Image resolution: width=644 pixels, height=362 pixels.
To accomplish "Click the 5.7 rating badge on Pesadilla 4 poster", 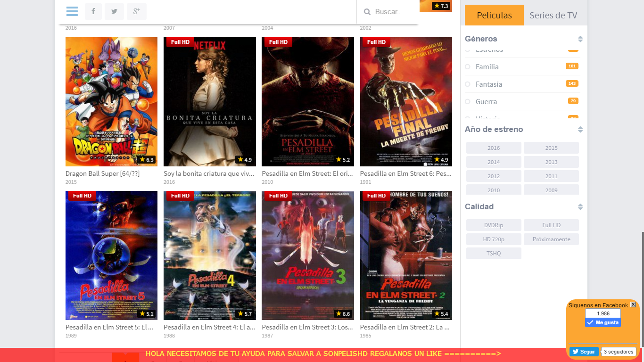I will [245, 313].
